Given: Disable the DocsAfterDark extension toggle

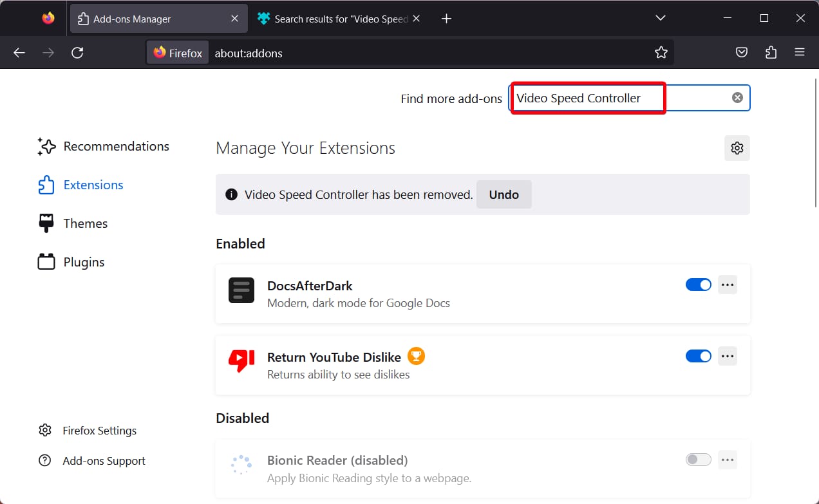Looking at the screenshot, I should 699,285.
